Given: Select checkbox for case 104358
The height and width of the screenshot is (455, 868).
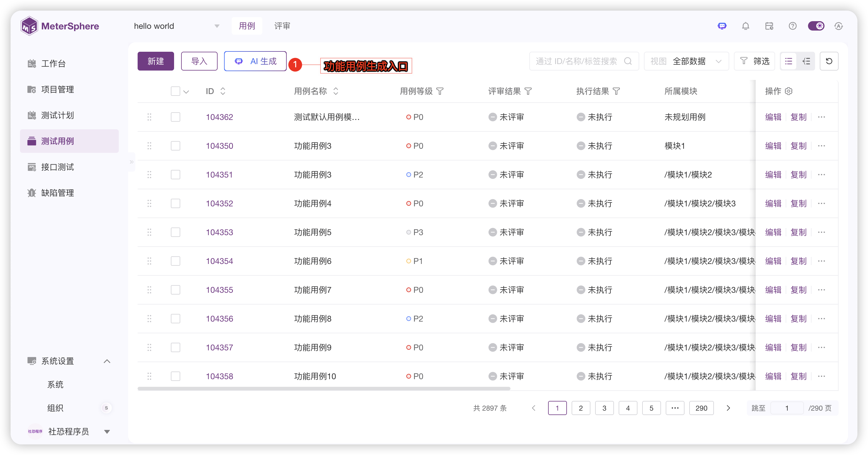Looking at the screenshot, I should pyautogui.click(x=175, y=376).
